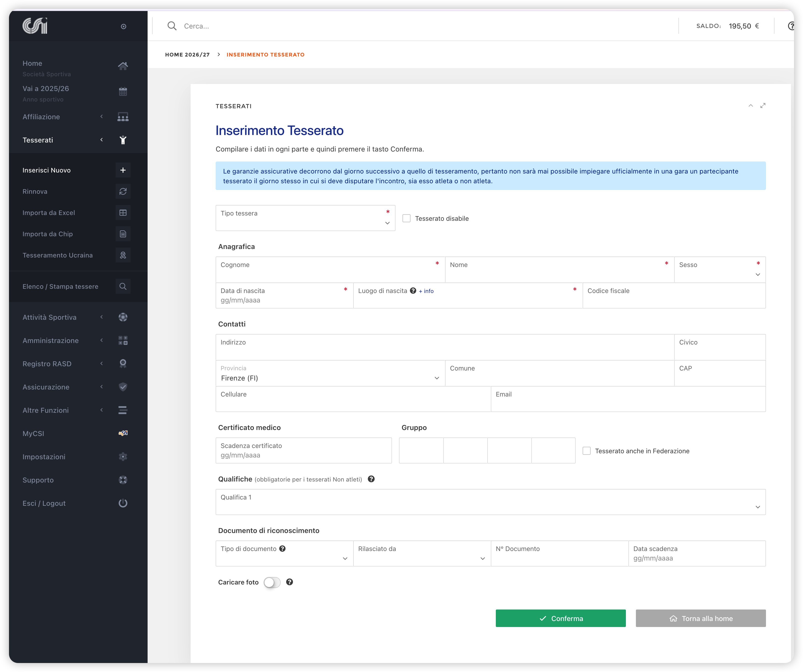Expand the Affiliazione sidebar menu

tap(78, 117)
